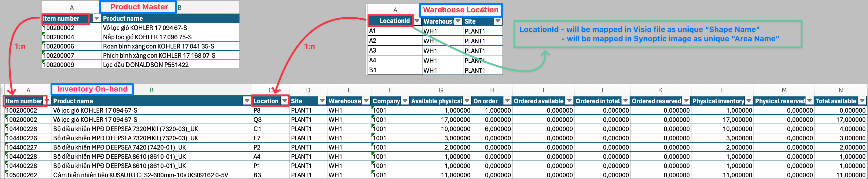Open Total available filter dropdown
The width and height of the screenshot is (868, 179).
[x=862, y=101]
